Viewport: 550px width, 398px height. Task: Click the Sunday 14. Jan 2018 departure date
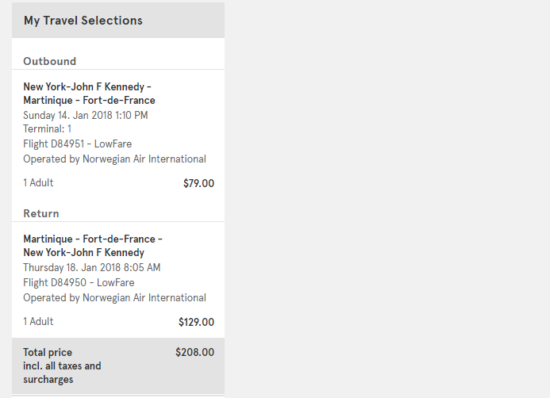86,115
